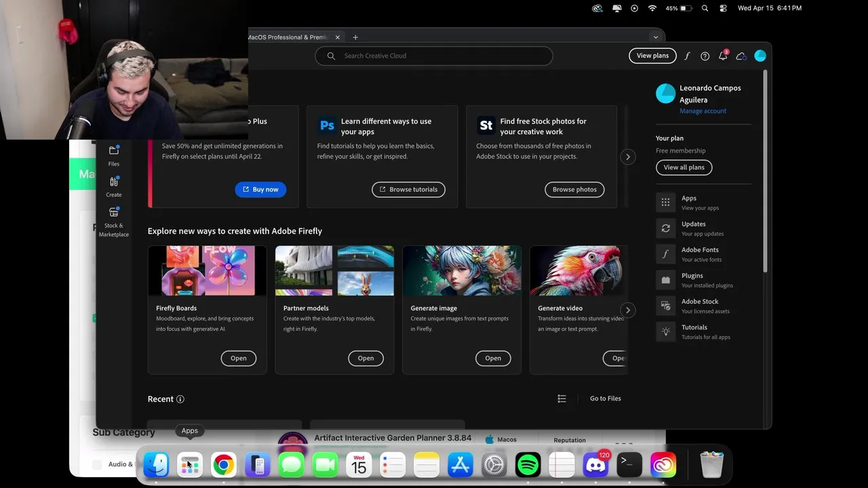Open Updates in the account panel
868x488 pixels.
point(703,228)
